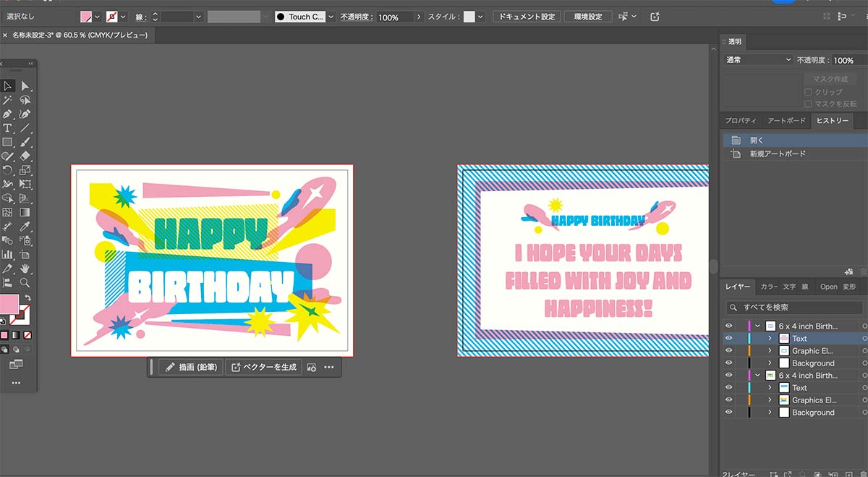
Task: Click the Eraser tool
Action: [x=25, y=156]
